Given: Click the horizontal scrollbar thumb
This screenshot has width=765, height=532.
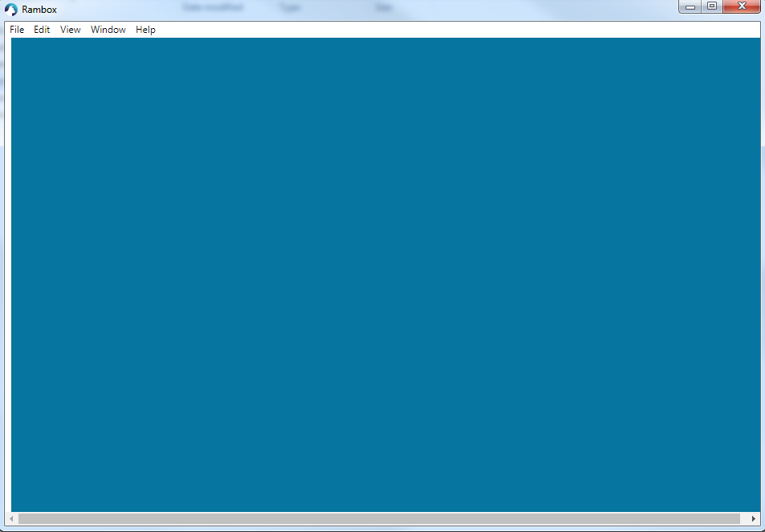Looking at the screenshot, I should [379, 519].
